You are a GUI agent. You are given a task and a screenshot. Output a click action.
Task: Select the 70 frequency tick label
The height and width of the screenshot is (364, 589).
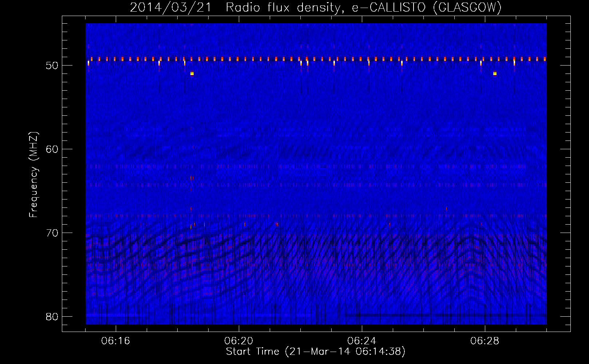point(52,233)
